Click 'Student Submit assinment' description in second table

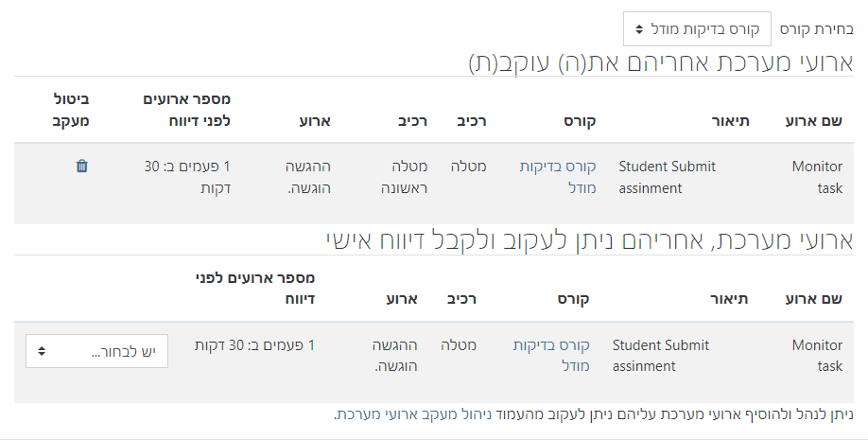point(661,356)
